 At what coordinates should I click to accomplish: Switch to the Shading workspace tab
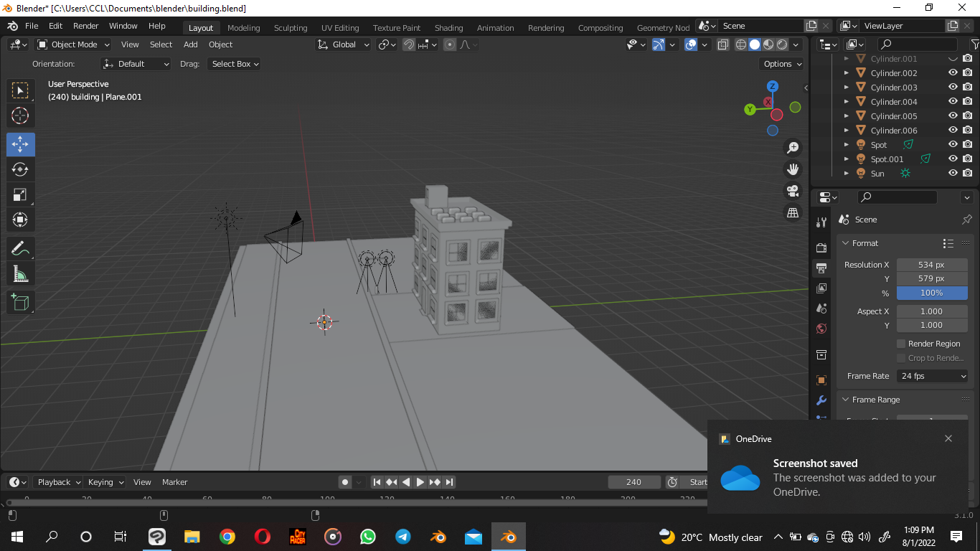click(449, 27)
